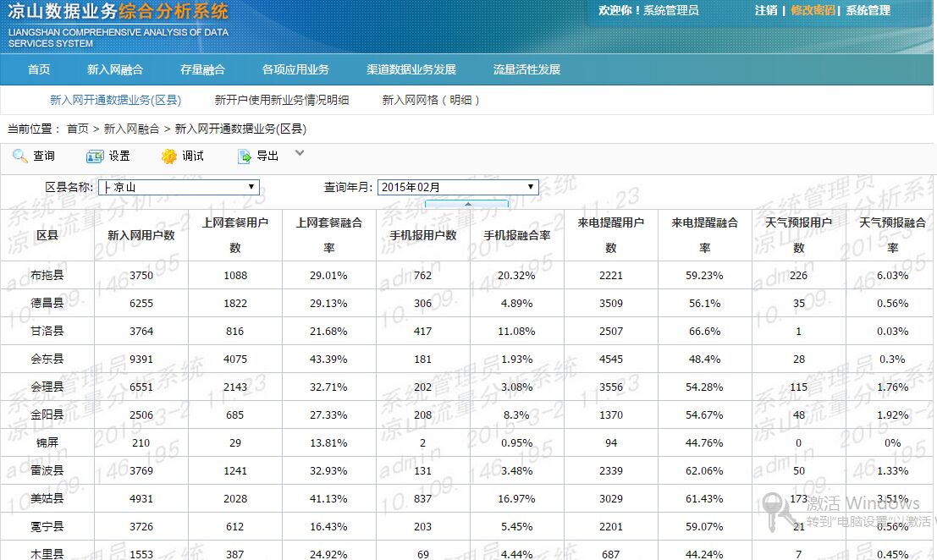Click the 修改密码 change password link

pyautogui.click(x=813, y=10)
